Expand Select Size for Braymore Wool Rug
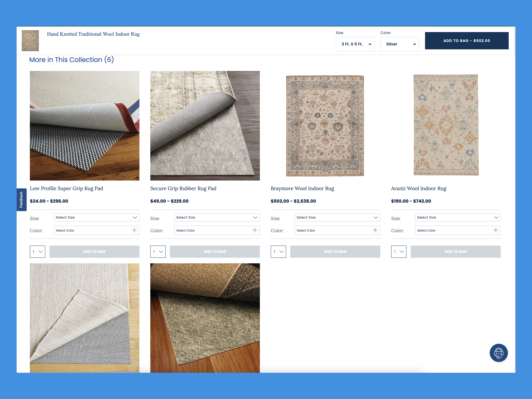 click(337, 217)
